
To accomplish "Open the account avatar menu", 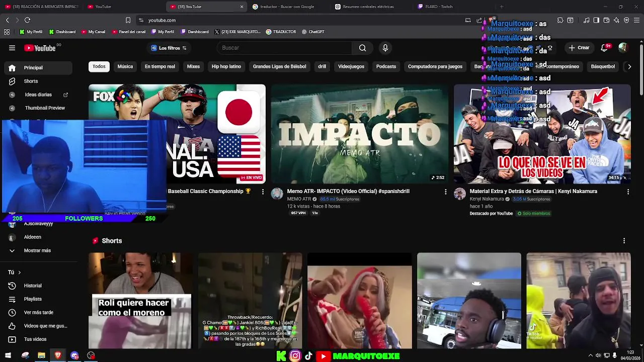I will click(x=623, y=48).
